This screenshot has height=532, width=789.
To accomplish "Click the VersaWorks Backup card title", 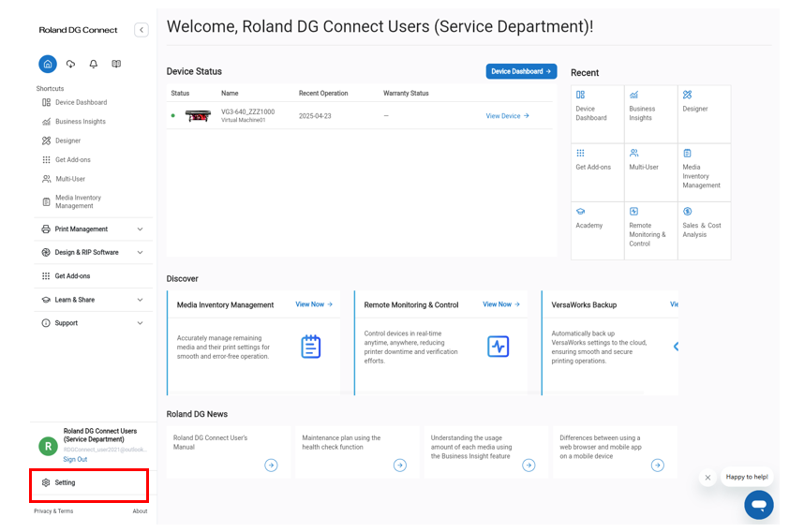I will click(584, 305).
